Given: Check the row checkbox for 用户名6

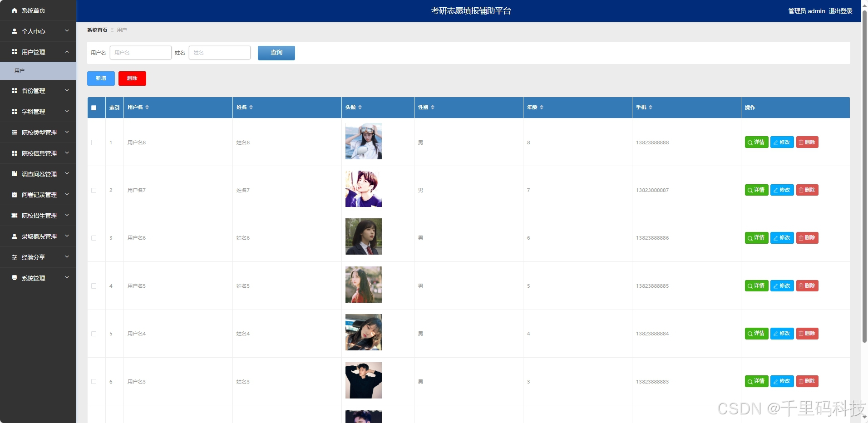Looking at the screenshot, I should click(x=94, y=238).
